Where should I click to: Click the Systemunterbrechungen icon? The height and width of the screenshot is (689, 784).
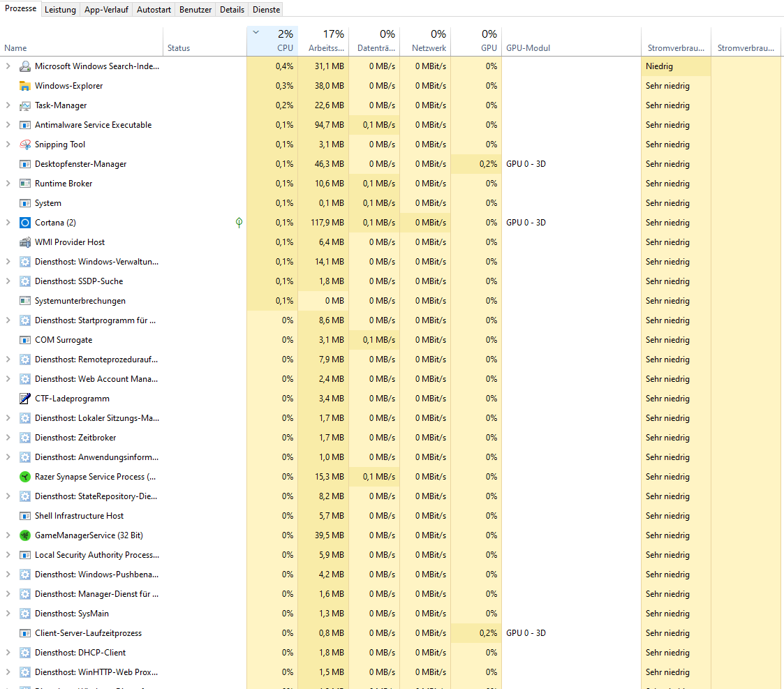click(25, 300)
